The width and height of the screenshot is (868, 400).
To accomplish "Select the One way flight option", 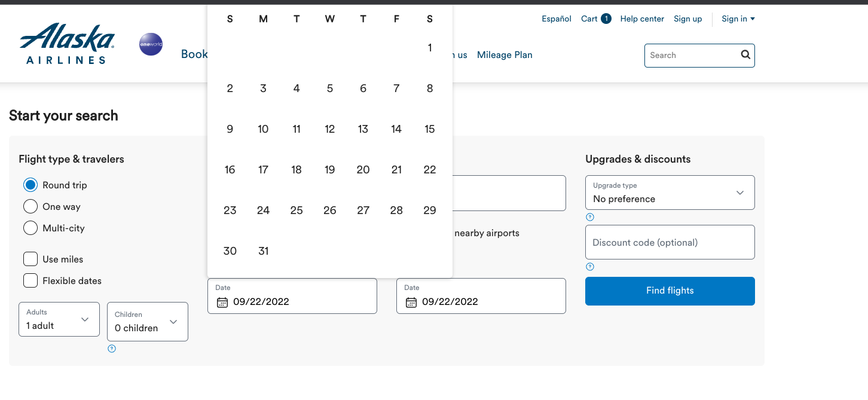I will click(x=30, y=206).
